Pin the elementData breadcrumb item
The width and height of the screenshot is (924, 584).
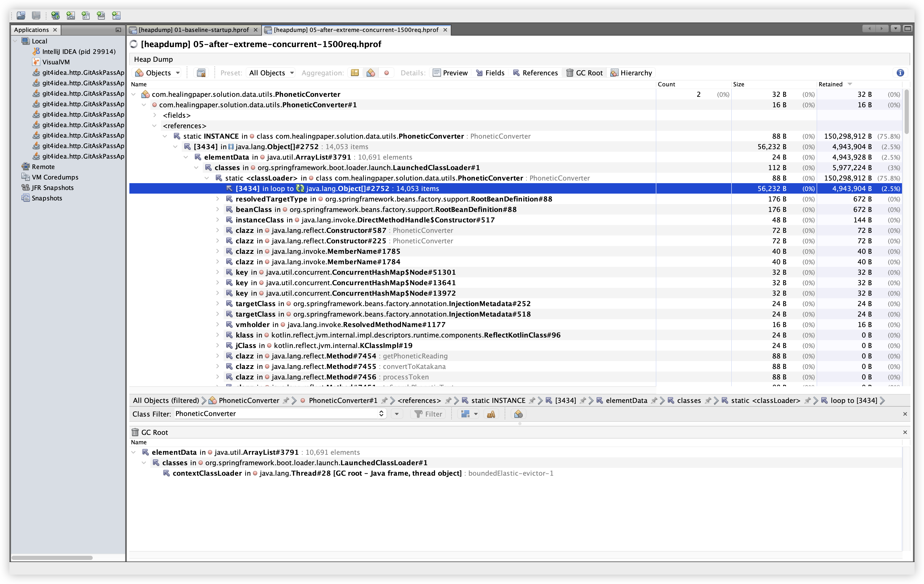pos(654,401)
